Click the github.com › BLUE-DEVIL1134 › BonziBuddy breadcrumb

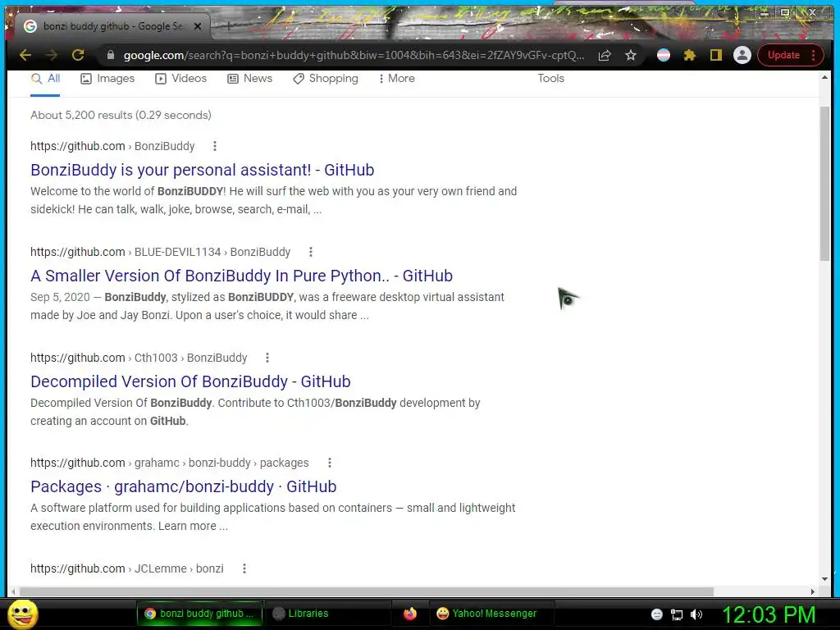pos(160,252)
